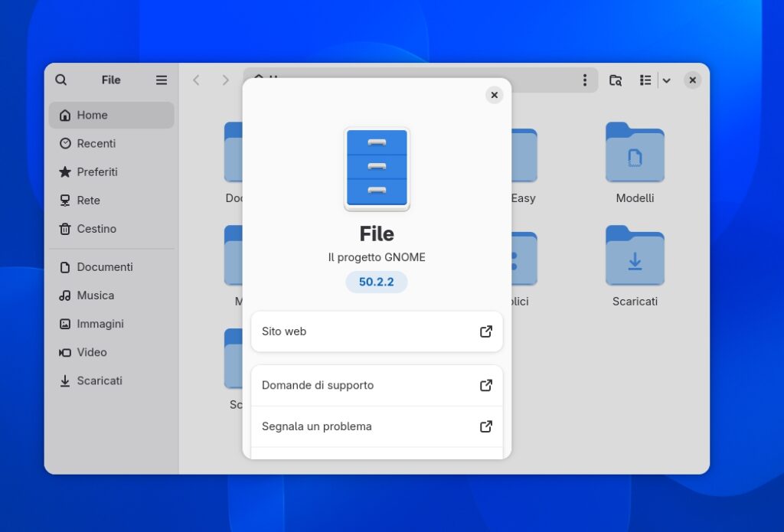Screen dimensions: 784x532
Task: Open Preferiti starred items
Action: 112,172
